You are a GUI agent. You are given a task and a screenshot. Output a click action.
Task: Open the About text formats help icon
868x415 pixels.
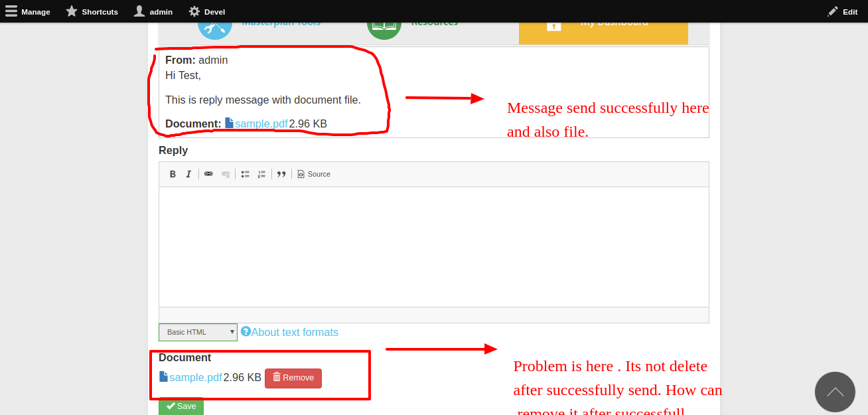click(245, 332)
